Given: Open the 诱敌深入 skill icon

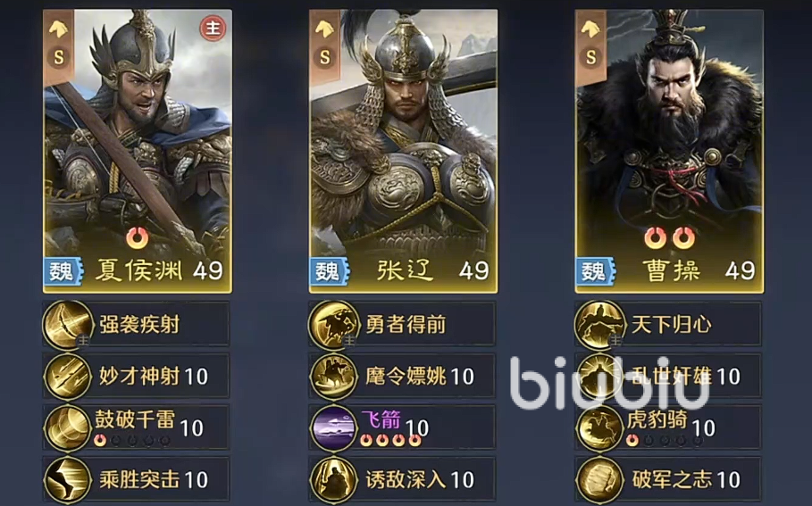Looking at the screenshot, I should click(x=333, y=479).
